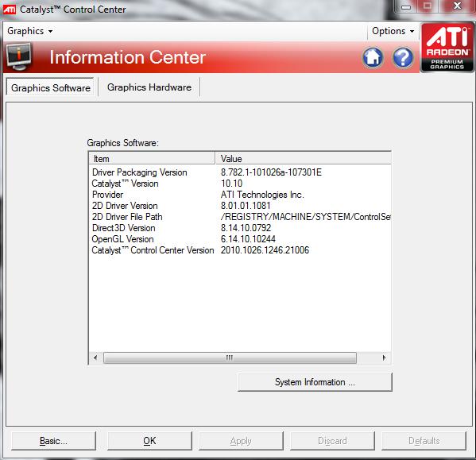Click the Catalyst Version value 10.10

click(x=231, y=184)
